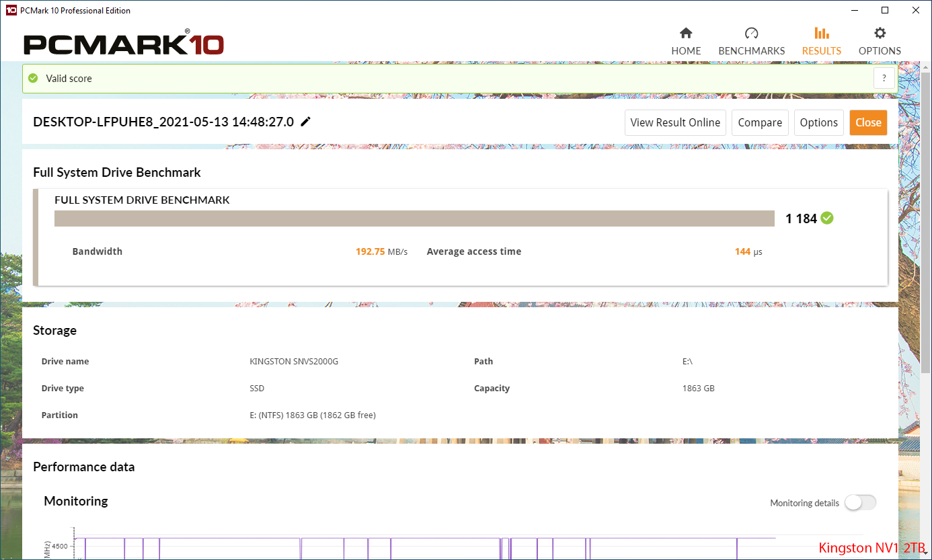Select drive name KINGSTON SNVS2000G
932x560 pixels.
pos(294,362)
